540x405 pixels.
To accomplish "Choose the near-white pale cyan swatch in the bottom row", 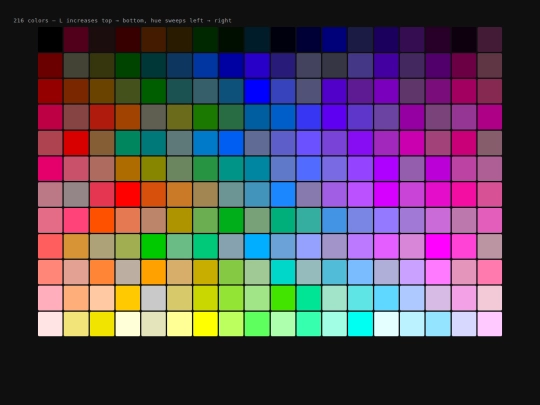I will tap(386, 324).
